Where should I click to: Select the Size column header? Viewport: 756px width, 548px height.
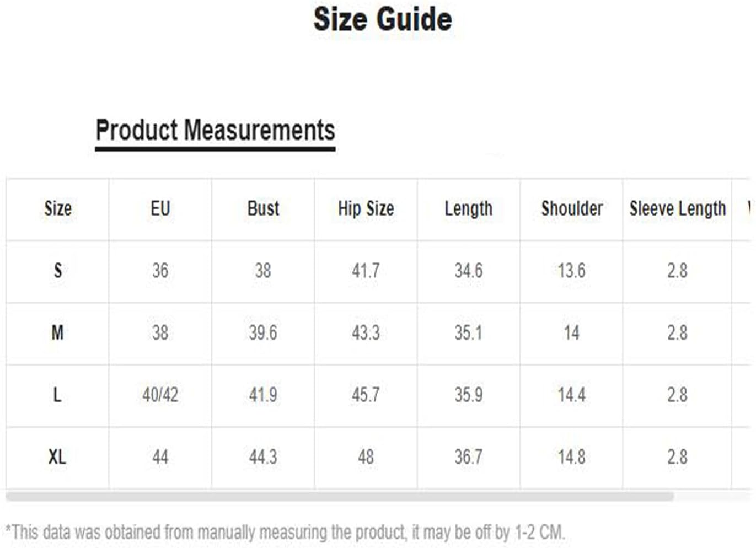[x=58, y=209]
